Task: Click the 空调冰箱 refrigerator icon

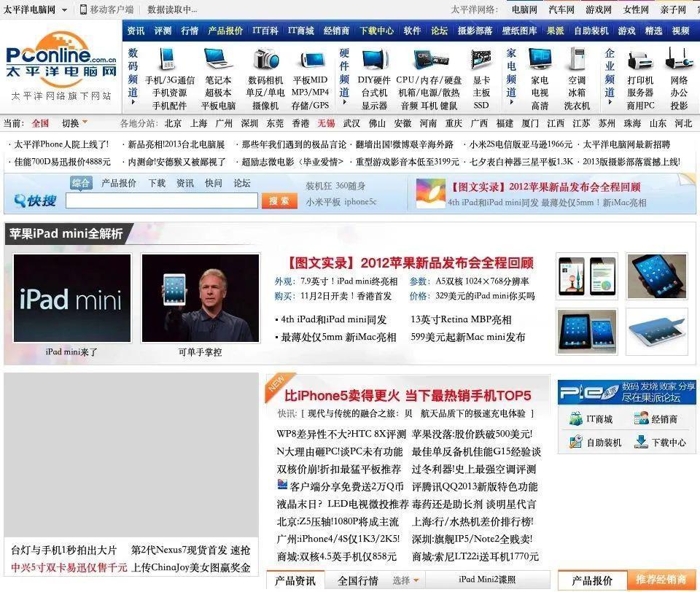Action: coord(577,58)
